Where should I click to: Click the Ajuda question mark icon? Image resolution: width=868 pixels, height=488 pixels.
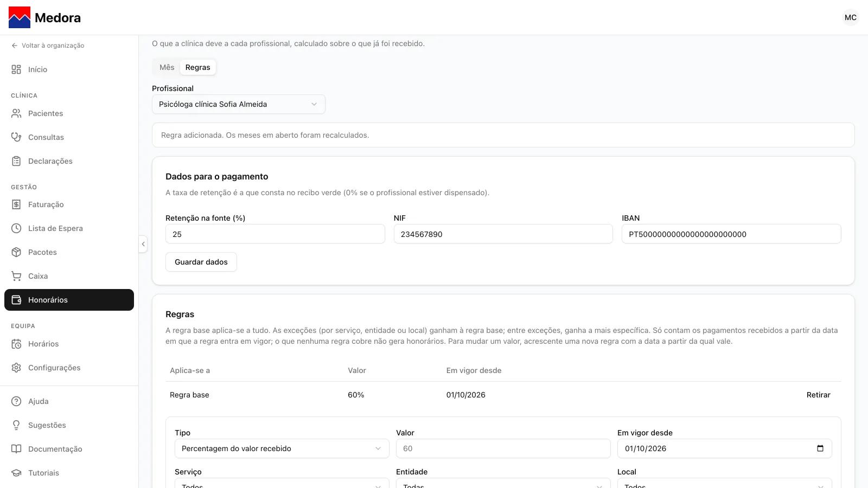[16, 401]
